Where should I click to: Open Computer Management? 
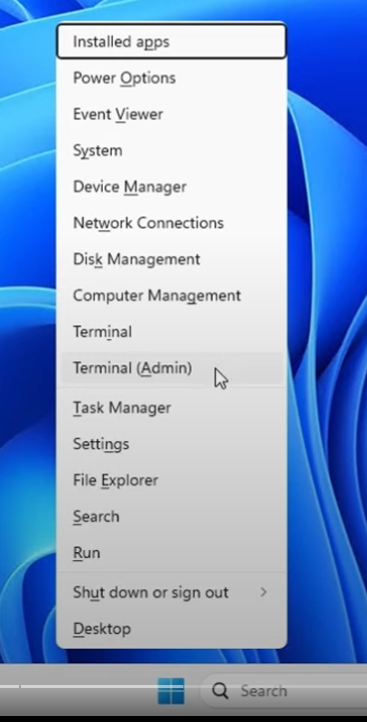(171, 296)
